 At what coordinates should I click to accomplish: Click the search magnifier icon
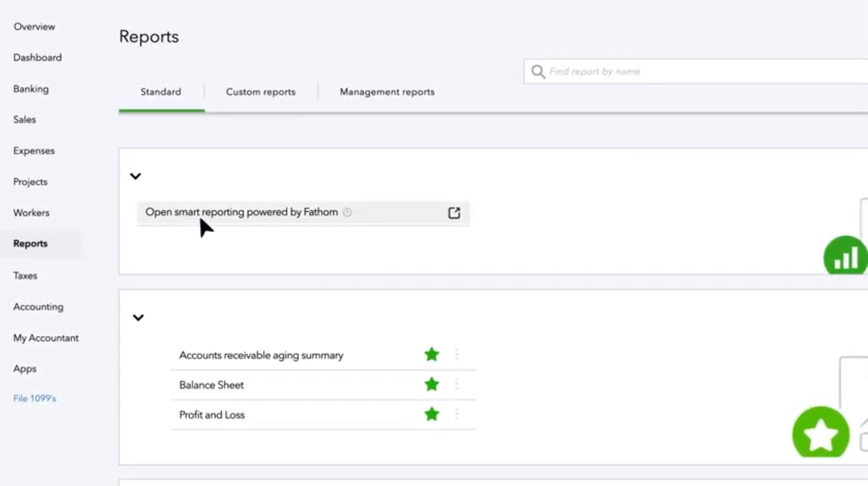(538, 72)
